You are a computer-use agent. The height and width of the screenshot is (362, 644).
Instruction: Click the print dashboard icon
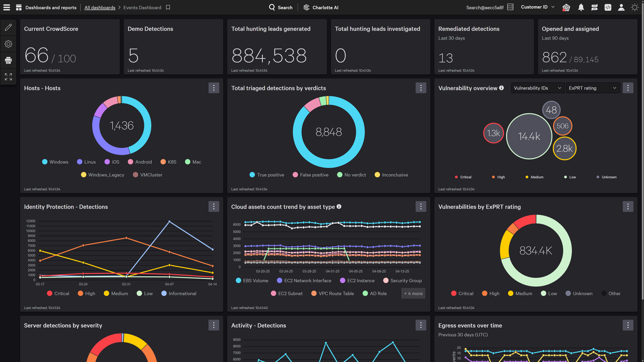pos(8,60)
